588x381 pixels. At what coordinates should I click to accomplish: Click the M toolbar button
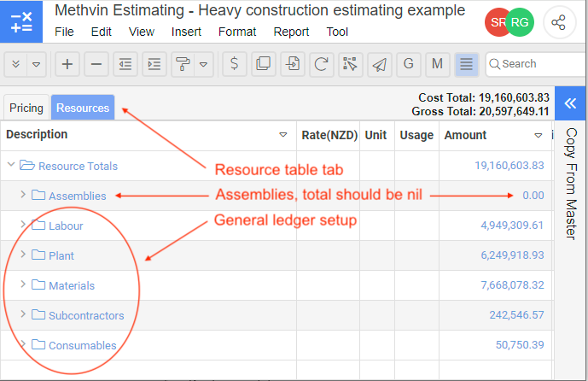coord(437,64)
